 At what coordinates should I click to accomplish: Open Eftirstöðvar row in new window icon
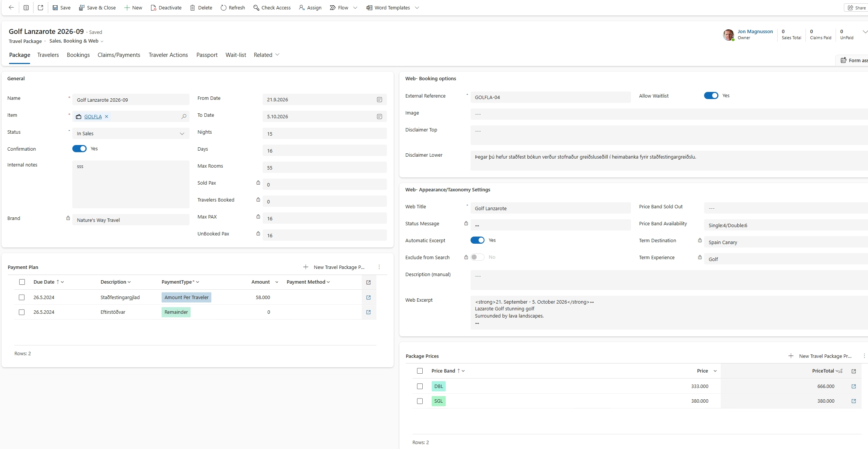(x=368, y=312)
